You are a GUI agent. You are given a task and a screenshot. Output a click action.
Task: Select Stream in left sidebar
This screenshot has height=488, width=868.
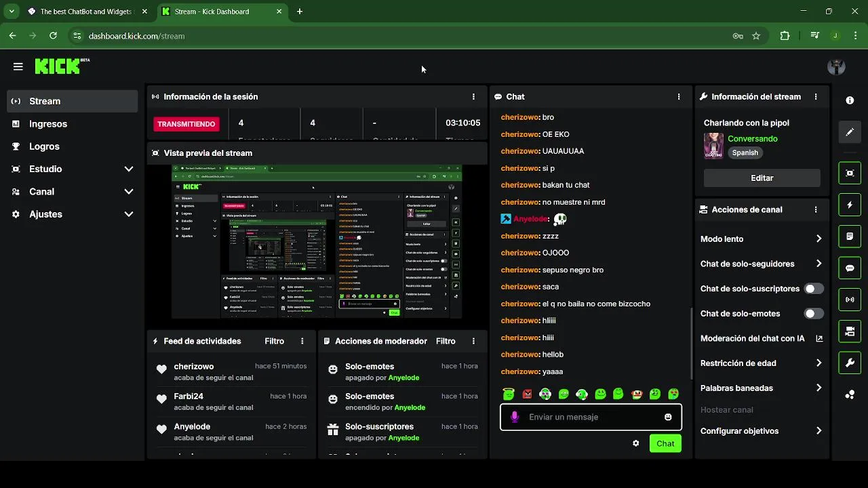click(x=72, y=101)
